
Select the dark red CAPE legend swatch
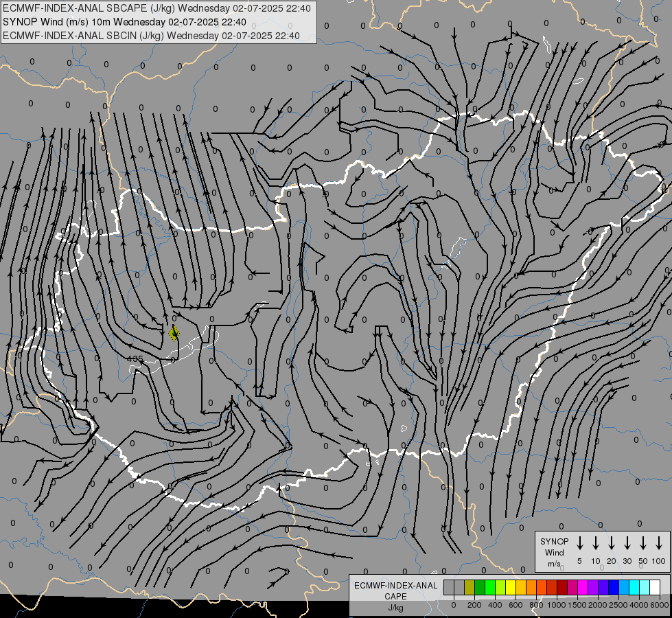[x=562, y=587]
